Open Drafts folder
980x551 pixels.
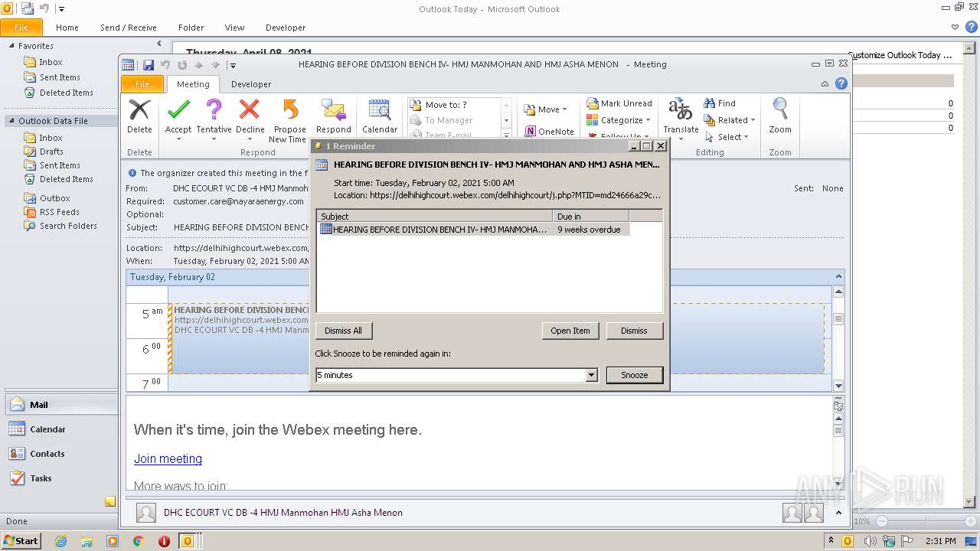51,152
